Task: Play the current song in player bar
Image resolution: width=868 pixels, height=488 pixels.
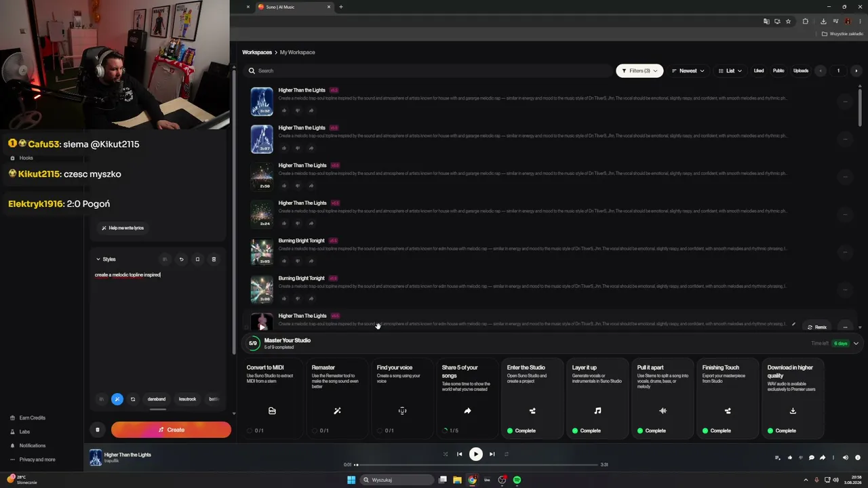Action: pyautogui.click(x=476, y=454)
